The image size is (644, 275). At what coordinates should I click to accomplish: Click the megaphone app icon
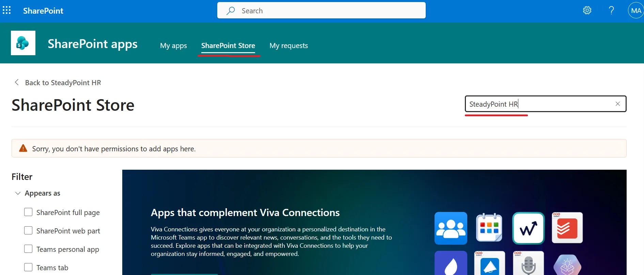(x=490, y=263)
